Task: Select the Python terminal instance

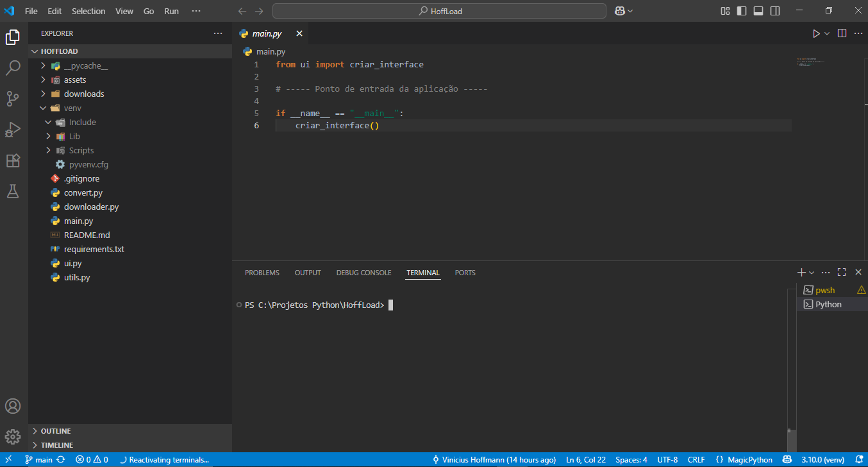Action: [x=832, y=304]
